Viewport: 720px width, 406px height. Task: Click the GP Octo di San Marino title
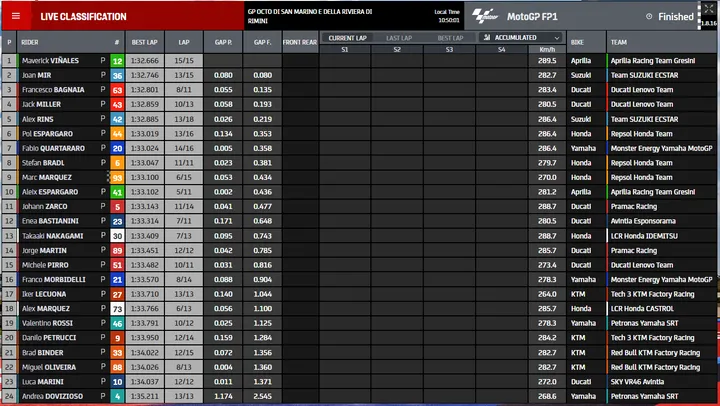(310, 16)
